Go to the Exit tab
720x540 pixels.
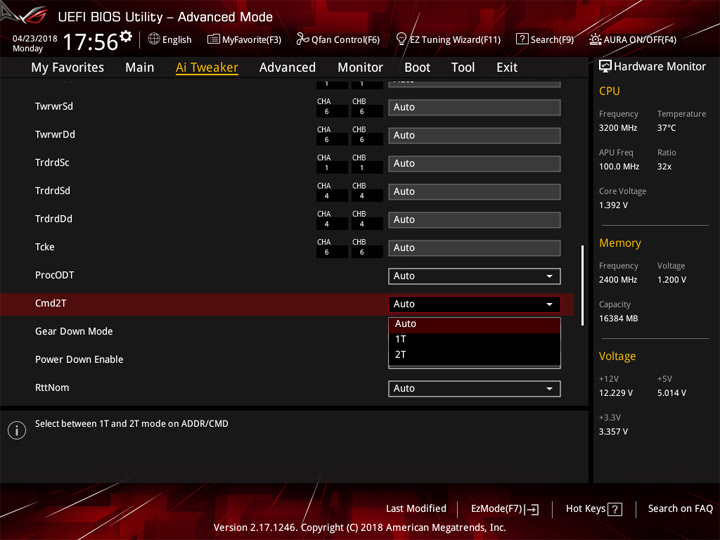(x=507, y=68)
